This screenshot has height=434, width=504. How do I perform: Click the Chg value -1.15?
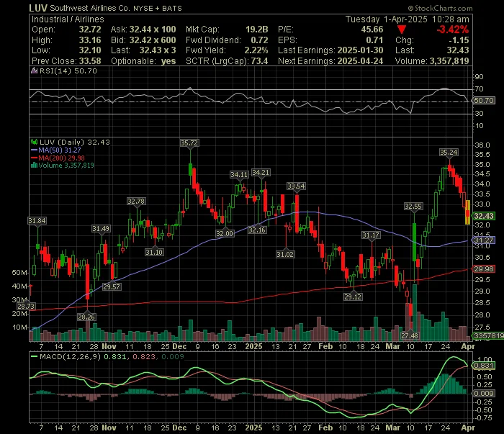pos(459,40)
